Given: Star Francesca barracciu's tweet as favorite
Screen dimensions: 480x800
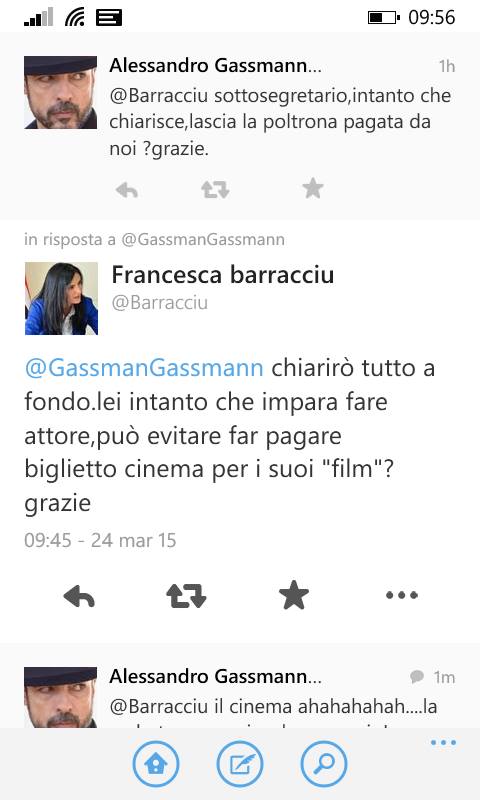Looking at the screenshot, I should (x=294, y=594).
